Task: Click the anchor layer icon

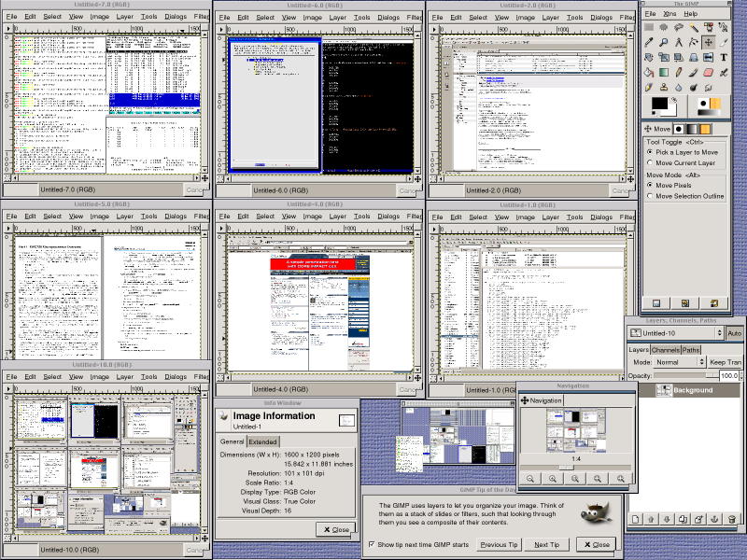Action: [713, 519]
